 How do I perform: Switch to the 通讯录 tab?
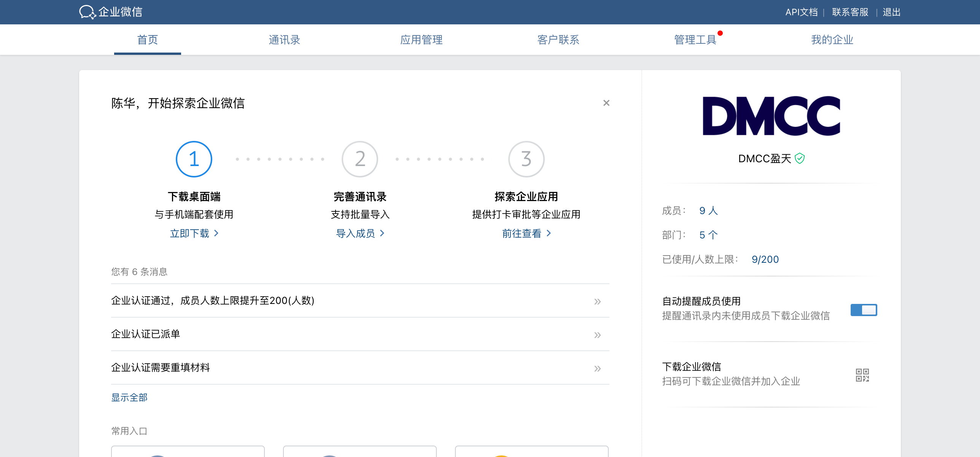(284, 40)
